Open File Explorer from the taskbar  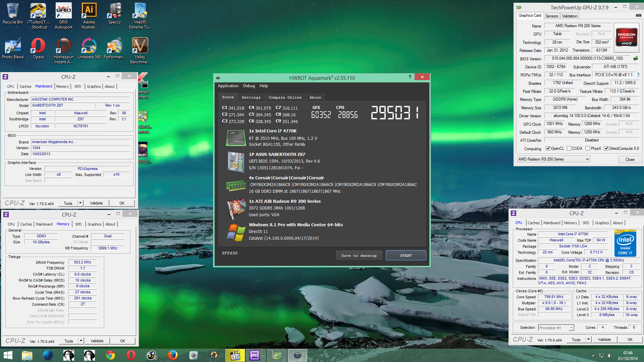[27, 355]
